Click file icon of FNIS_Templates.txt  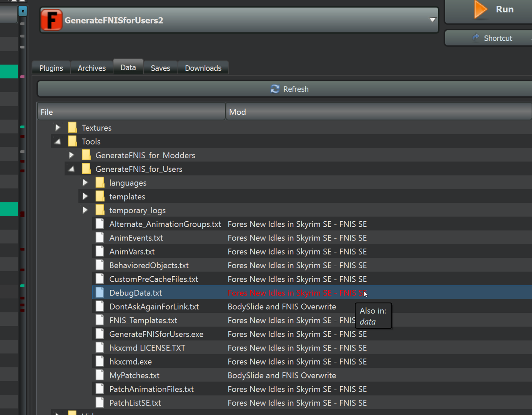pyautogui.click(x=100, y=320)
